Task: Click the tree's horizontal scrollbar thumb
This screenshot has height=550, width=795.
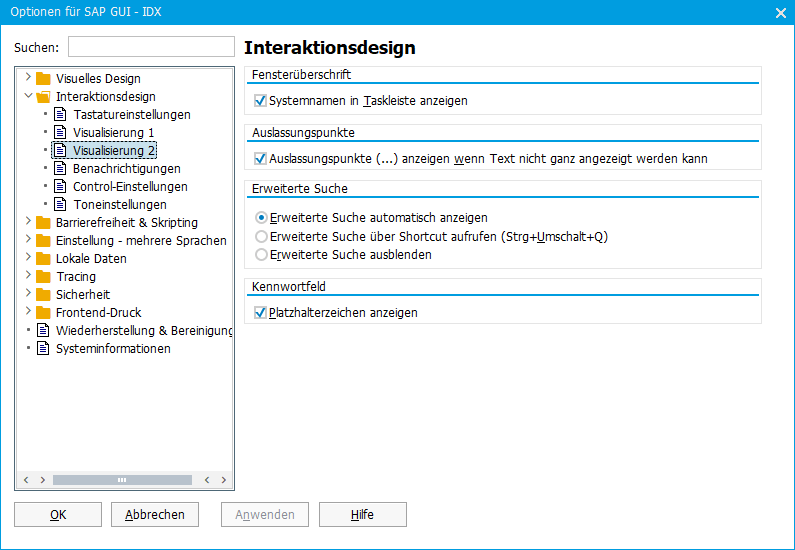Action: (x=122, y=480)
